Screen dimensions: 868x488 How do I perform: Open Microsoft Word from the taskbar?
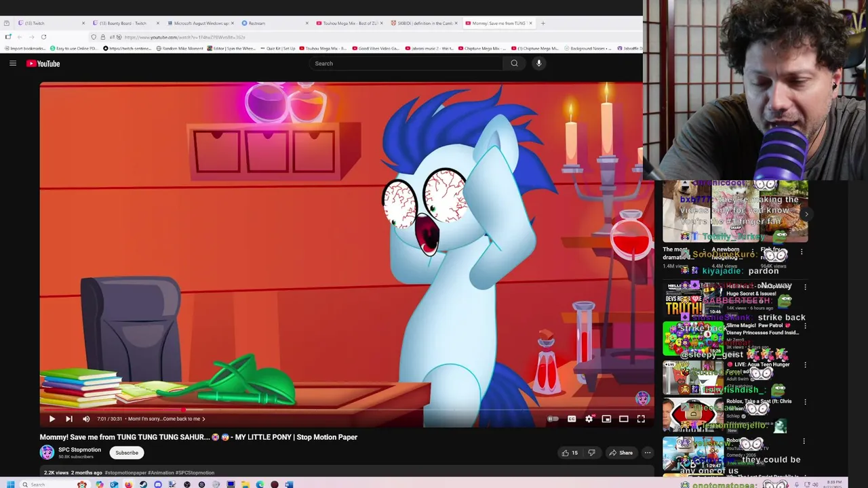289,485
